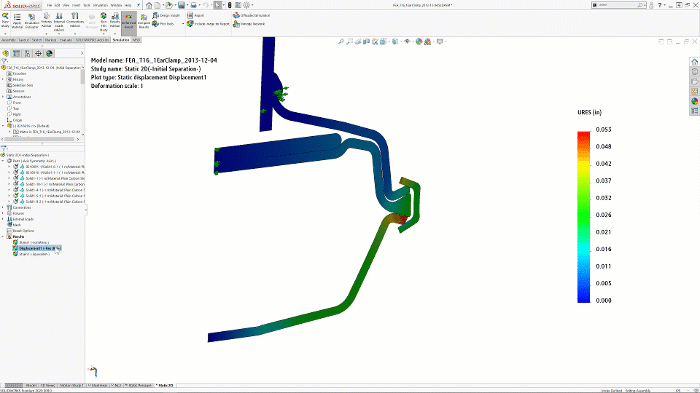Select the Origin item in tree
The height and width of the screenshot is (393, 700).
tap(14, 120)
